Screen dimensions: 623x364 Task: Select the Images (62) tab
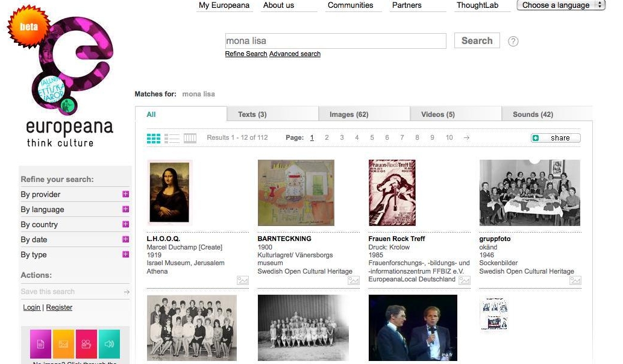[364, 115]
